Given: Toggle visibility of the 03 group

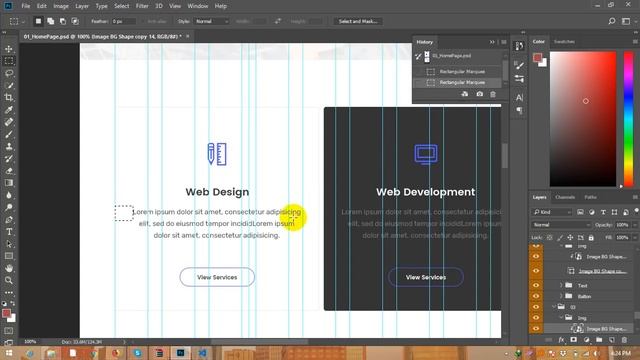Looking at the screenshot, I should coord(536,307).
